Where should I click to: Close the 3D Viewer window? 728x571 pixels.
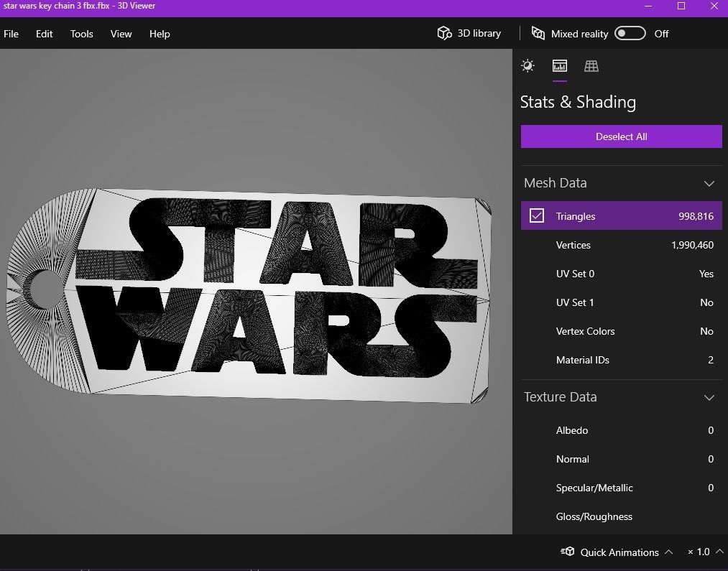pos(714,6)
